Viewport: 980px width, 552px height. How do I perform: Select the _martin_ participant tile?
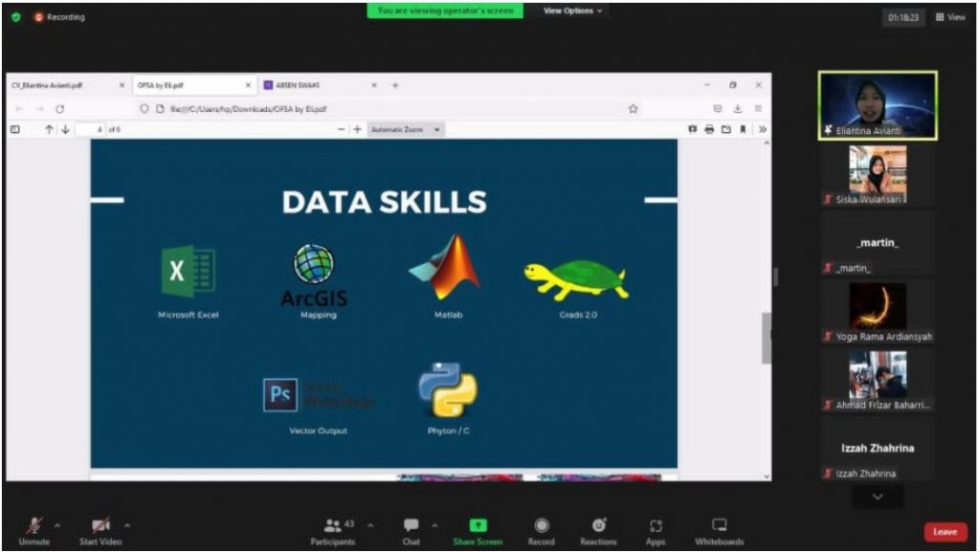tap(878, 244)
